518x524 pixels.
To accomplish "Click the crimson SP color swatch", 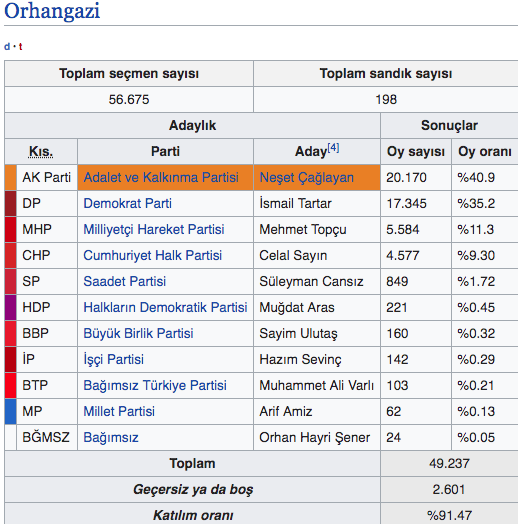I will pyautogui.click(x=11, y=281).
